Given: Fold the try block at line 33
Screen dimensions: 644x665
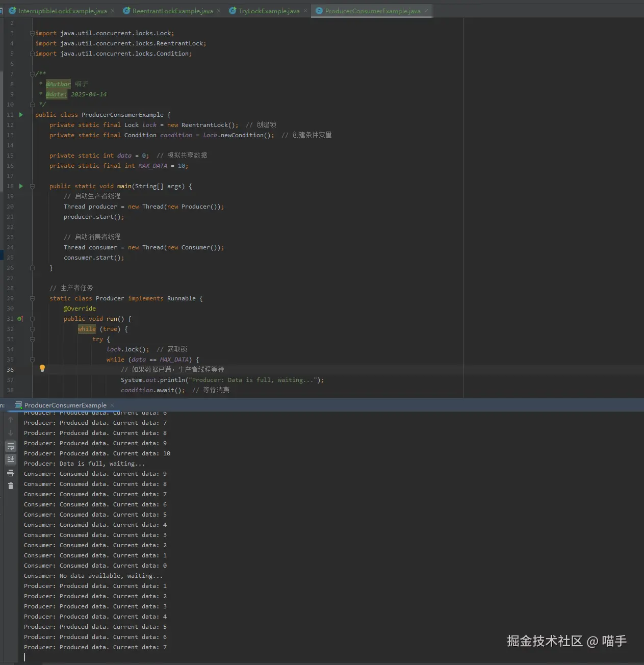Looking at the screenshot, I should pyautogui.click(x=32, y=339).
